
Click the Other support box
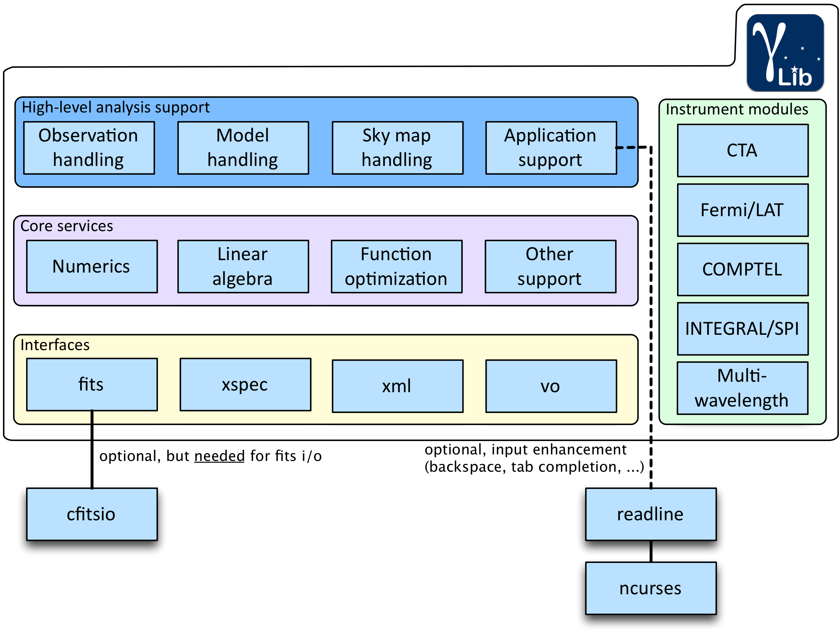pos(550,266)
